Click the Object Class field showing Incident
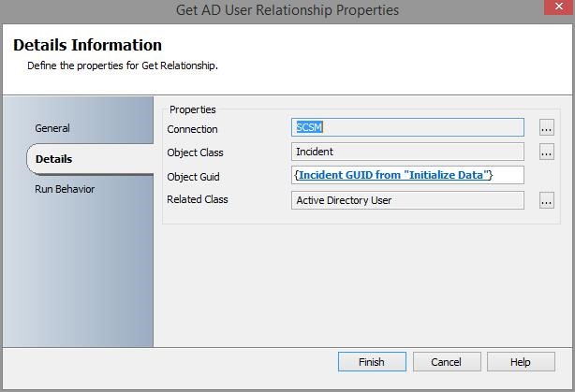This screenshot has width=575, height=392. [x=407, y=152]
